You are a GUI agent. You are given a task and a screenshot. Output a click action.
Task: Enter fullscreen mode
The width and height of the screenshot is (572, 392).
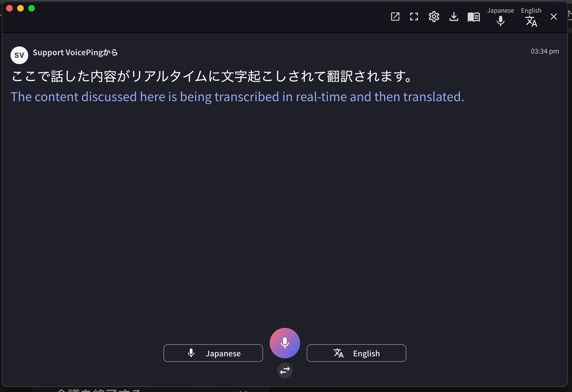pos(414,17)
